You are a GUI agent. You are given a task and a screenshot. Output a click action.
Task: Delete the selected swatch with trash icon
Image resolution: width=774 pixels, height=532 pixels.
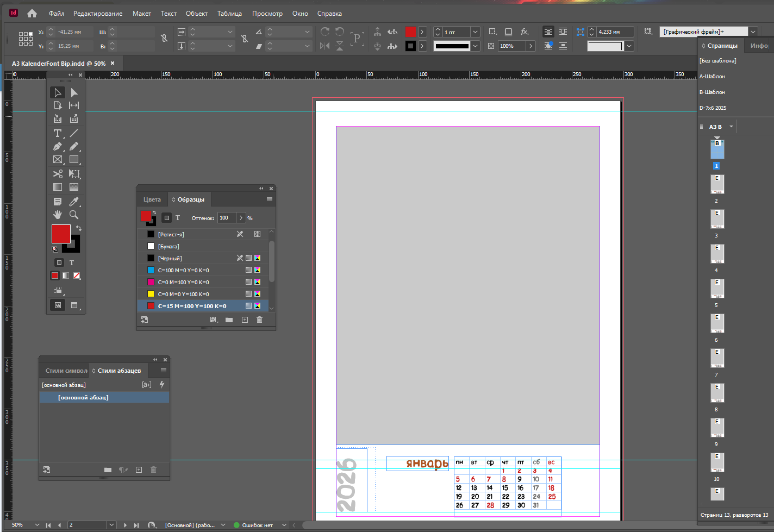259,320
